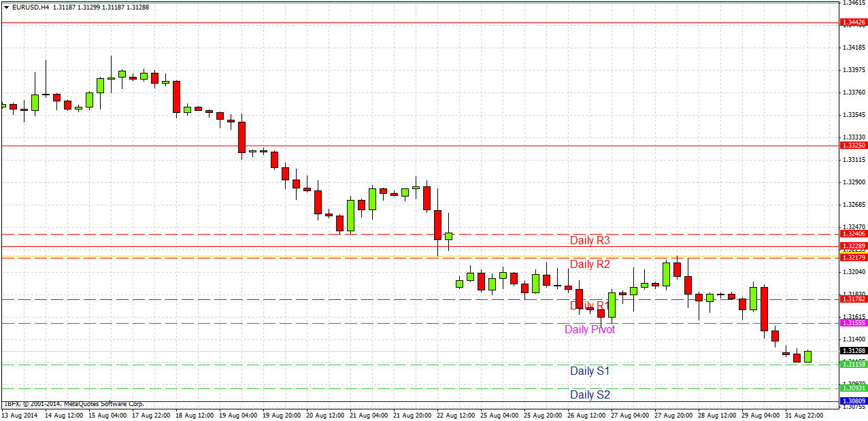Click the Daily R2 label text
The height and width of the screenshot is (421, 868).
point(589,265)
